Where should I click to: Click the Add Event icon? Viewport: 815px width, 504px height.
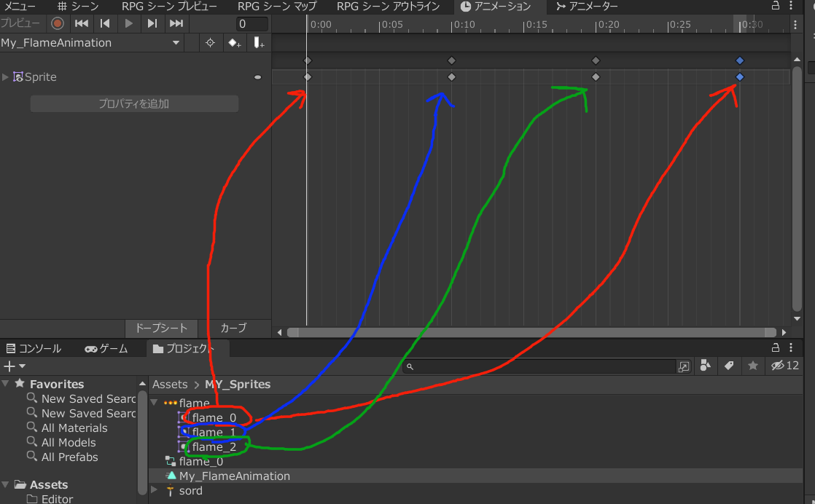[258, 43]
